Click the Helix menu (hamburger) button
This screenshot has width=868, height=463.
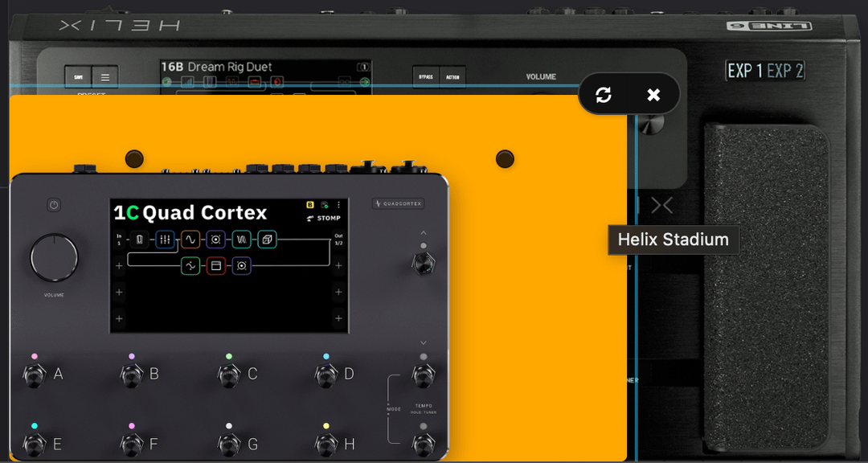(104, 77)
